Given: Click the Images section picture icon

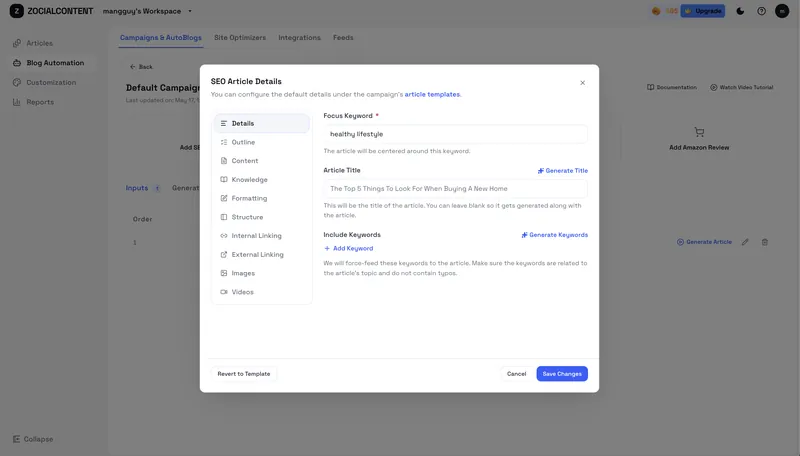Looking at the screenshot, I should tap(223, 273).
